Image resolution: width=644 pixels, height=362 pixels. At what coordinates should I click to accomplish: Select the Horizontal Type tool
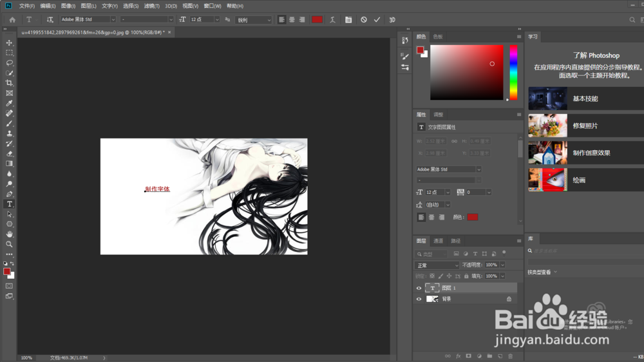point(9,204)
